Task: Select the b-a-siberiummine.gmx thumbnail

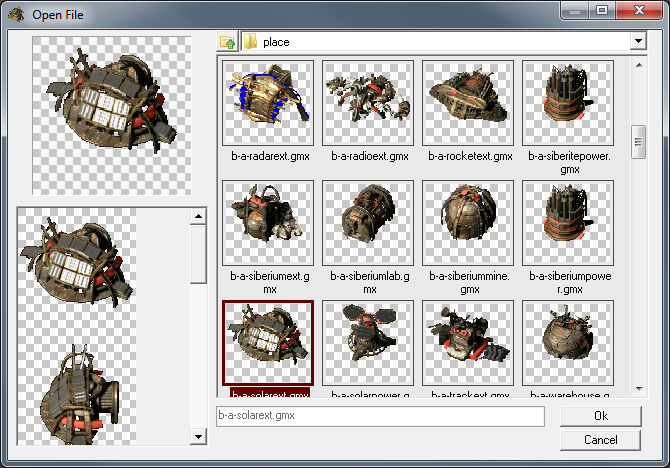Action: (468, 223)
